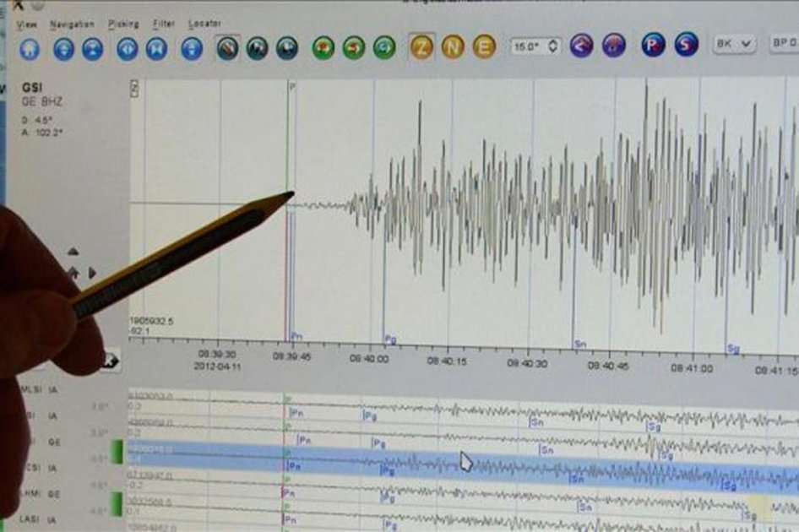Screen dimensions: 799x532
Task: Show the Z component trace
Action: pyautogui.click(x=422, y=47)
